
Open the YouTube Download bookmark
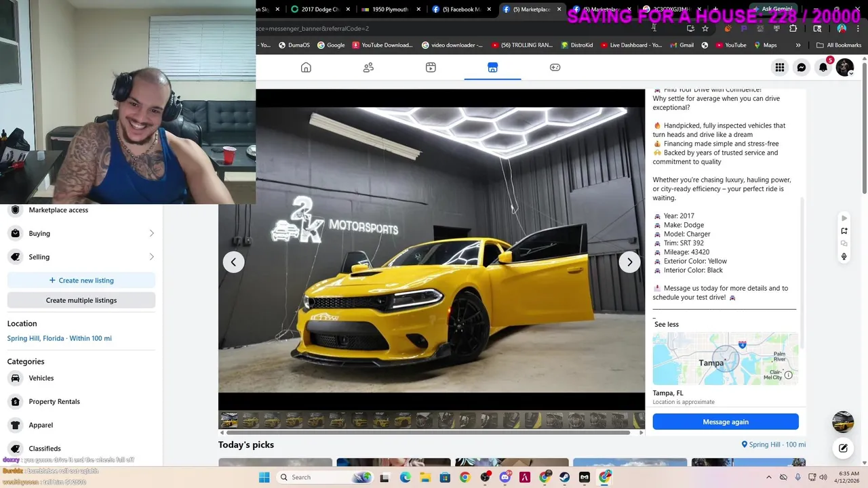pyautogui.click(x=382, y=45)
